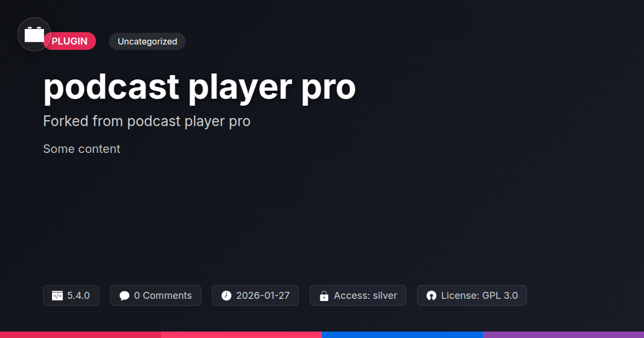Click the Some content description text
Image resolution: width=644 pixels, height=338 pixels.
[82, 149]
